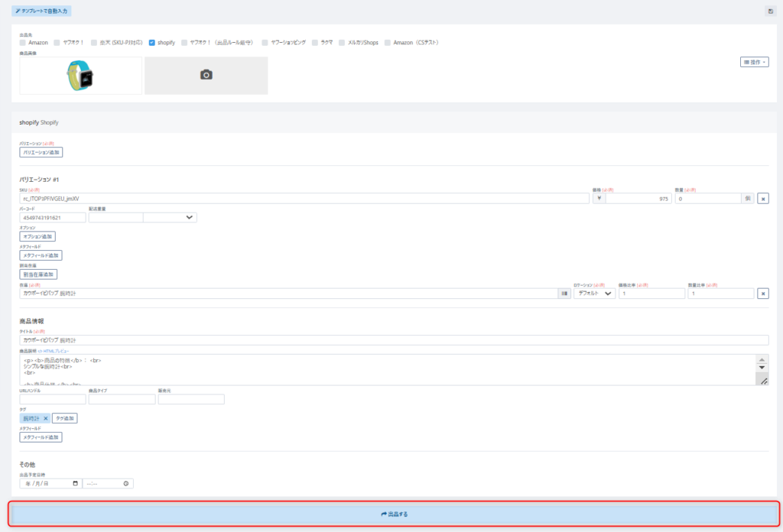This screenshot has height=532, width=783.
Task: Click the 出品する submit button
Action: (394, 514)
